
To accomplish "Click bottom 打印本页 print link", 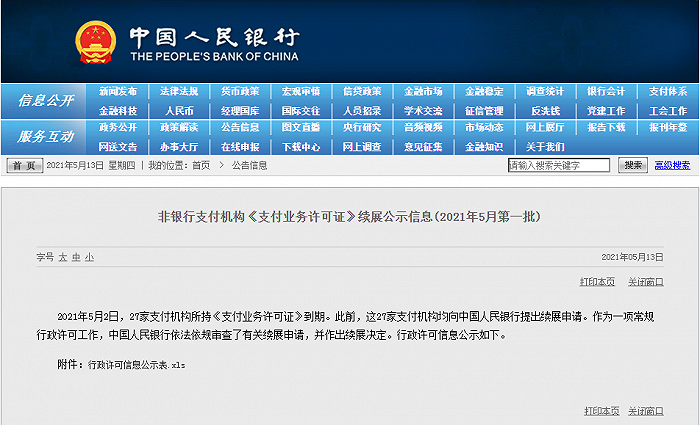I will [x=601, y=411].
